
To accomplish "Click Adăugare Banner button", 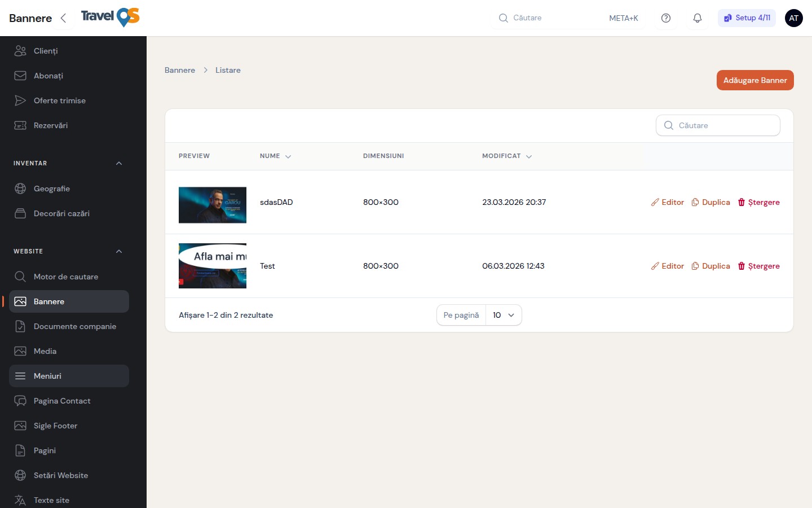I will coord(755,80).
